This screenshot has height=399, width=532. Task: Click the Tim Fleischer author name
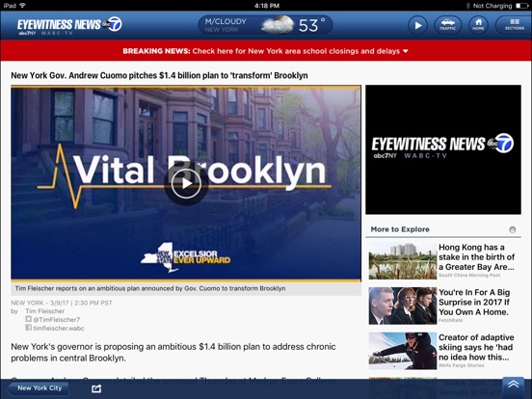pos(44,311)
